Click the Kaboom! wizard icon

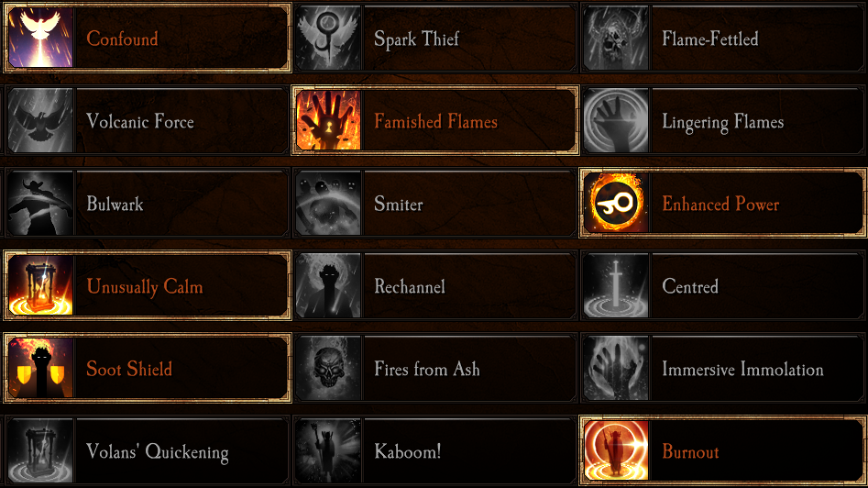(328, 450)
